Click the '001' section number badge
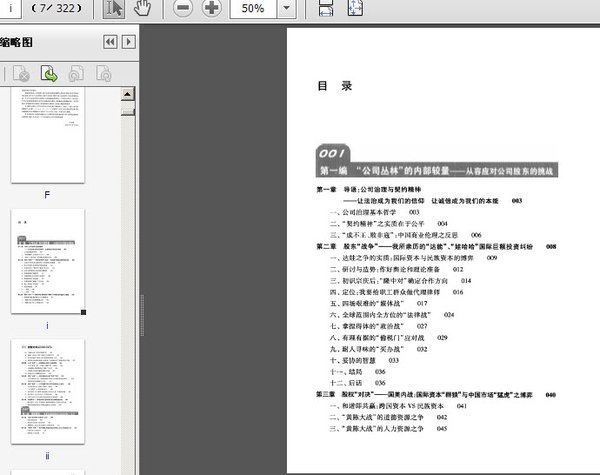 point(332,153)
